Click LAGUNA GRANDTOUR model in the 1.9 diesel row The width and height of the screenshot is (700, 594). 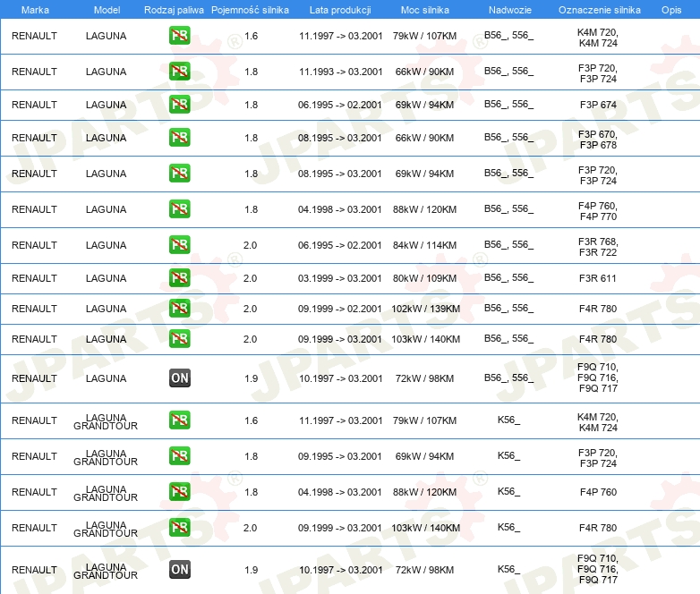click(x=106, y=571)
